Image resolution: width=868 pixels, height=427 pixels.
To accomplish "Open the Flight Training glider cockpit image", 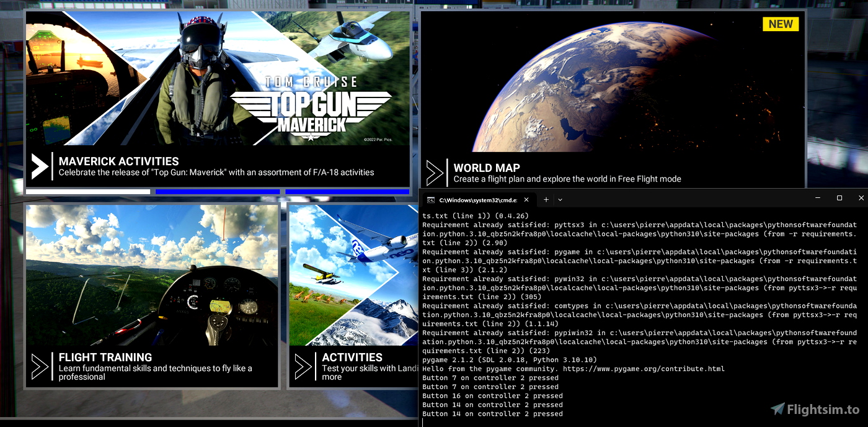I will [152, 275].
